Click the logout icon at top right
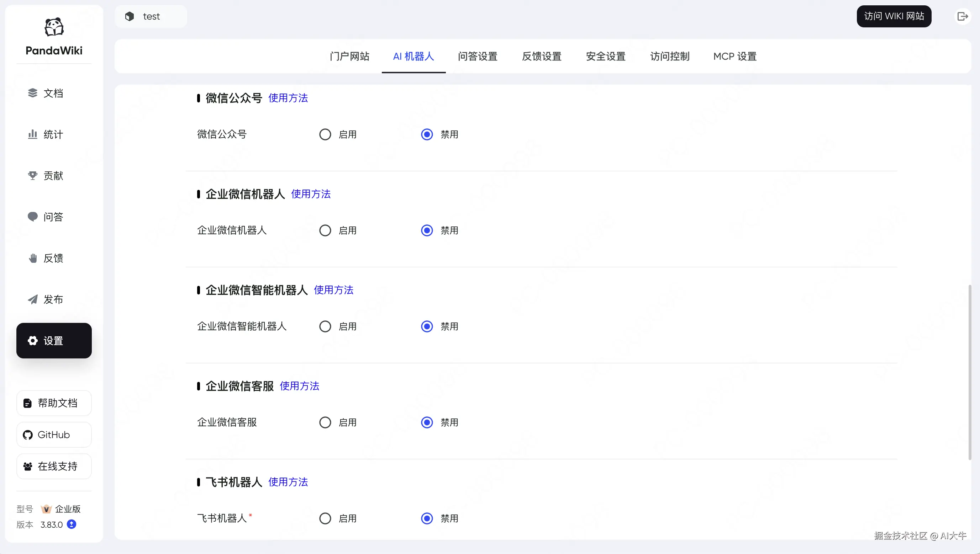Viewport: 980px width, 554px height. tap(962, 16)
